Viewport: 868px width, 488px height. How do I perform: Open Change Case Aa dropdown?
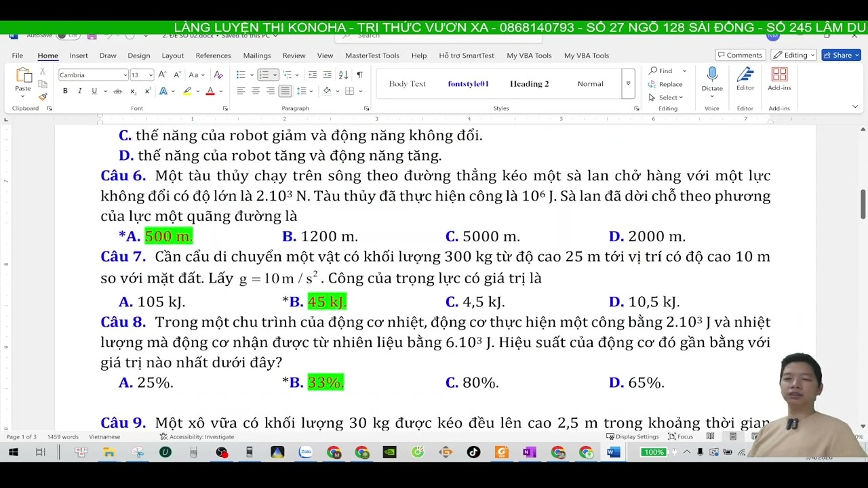196,75
